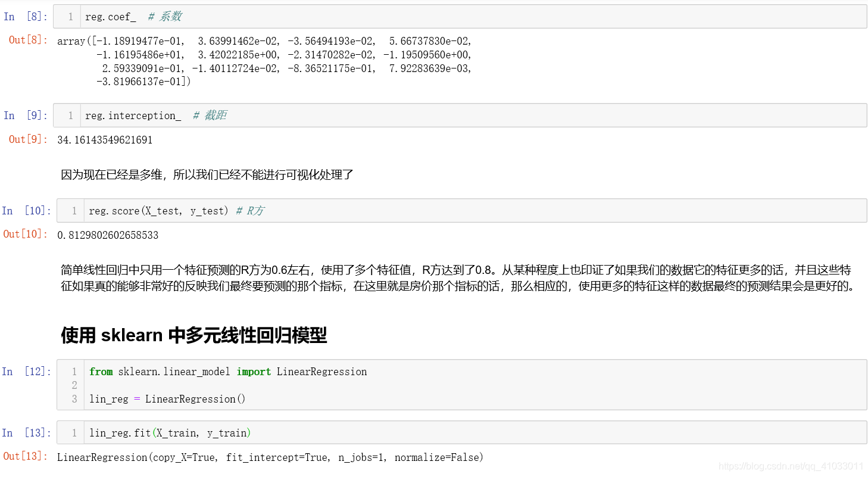Select the In [12] prompt label

27,372
